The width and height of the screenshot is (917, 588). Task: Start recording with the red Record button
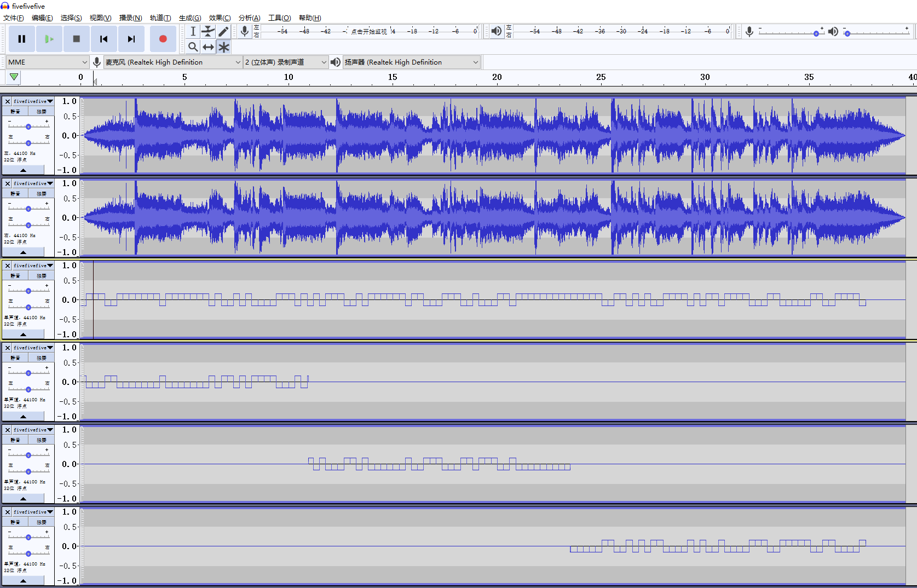tap(163, 39)
